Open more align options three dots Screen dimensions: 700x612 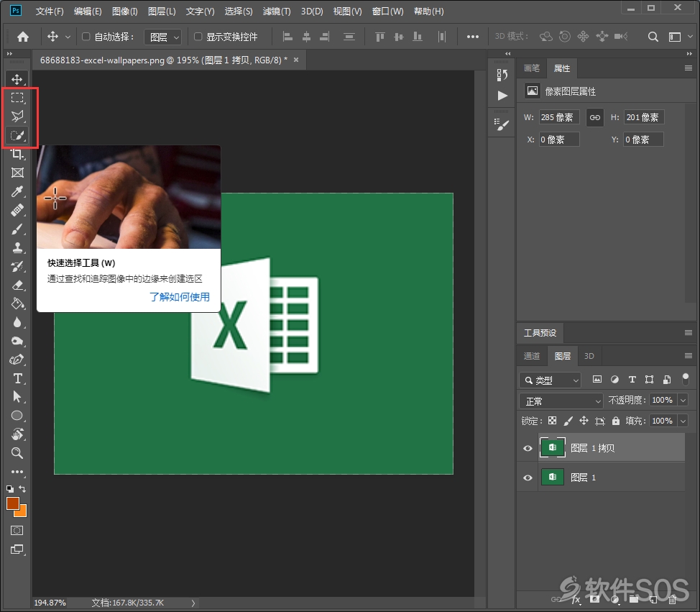[x=473, y=37]
